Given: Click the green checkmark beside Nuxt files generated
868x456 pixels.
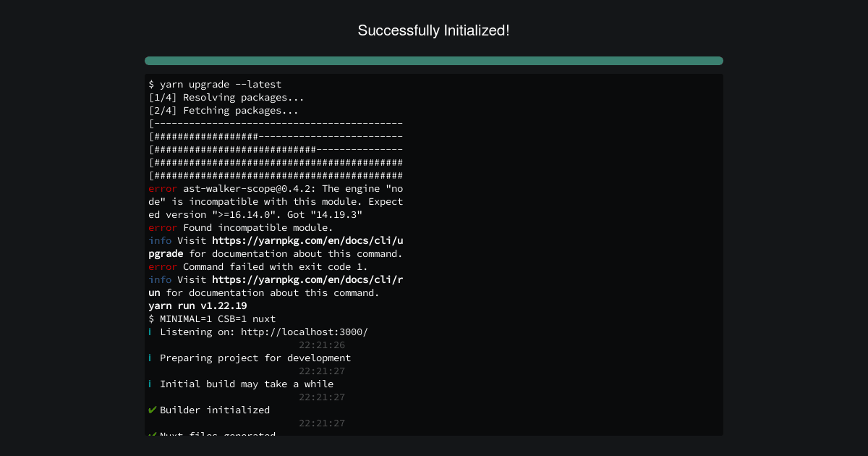Looking at the screenshot, I should tap(153, 434).
